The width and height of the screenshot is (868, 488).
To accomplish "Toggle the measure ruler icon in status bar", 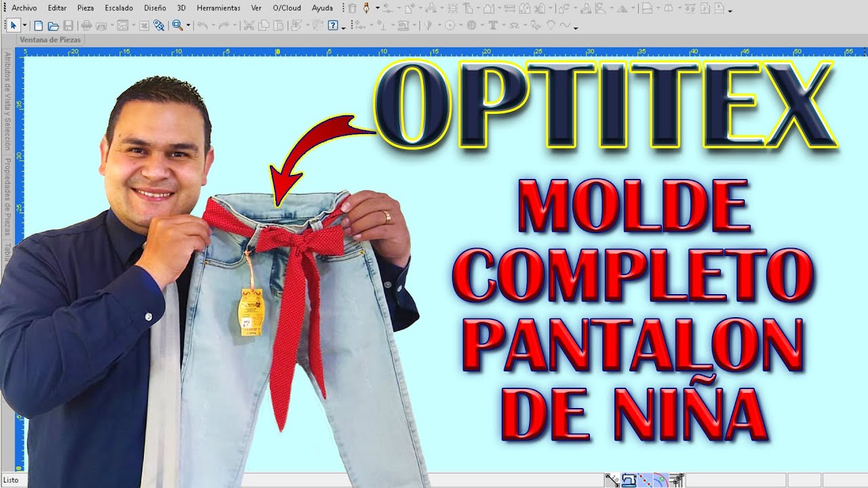I will [612, 480].
